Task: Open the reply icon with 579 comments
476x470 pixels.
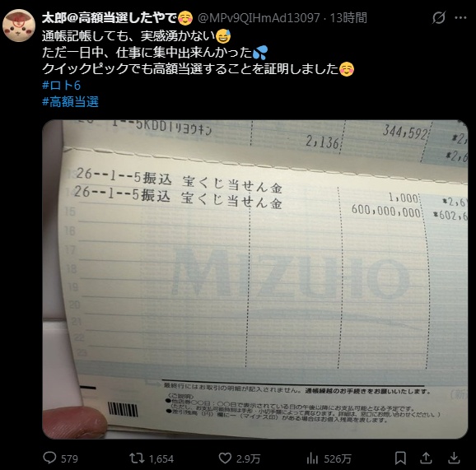Action: pyautogui.click(x=49, y=458)
